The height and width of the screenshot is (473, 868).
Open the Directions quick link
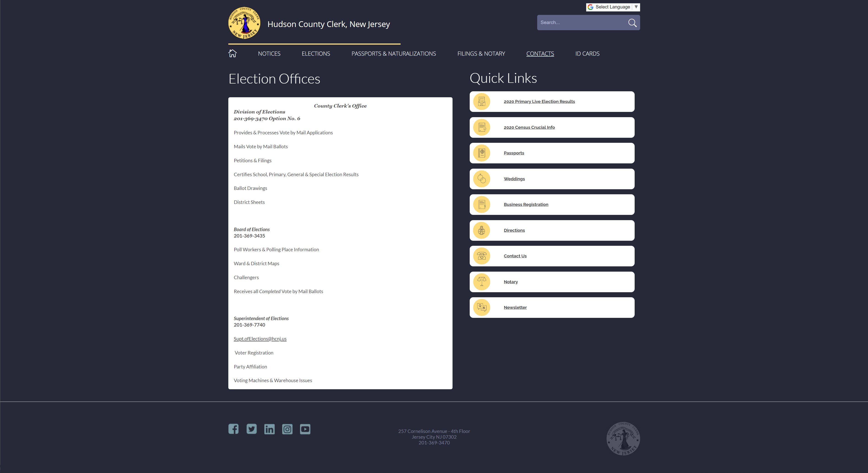click(x=514, y=230)
